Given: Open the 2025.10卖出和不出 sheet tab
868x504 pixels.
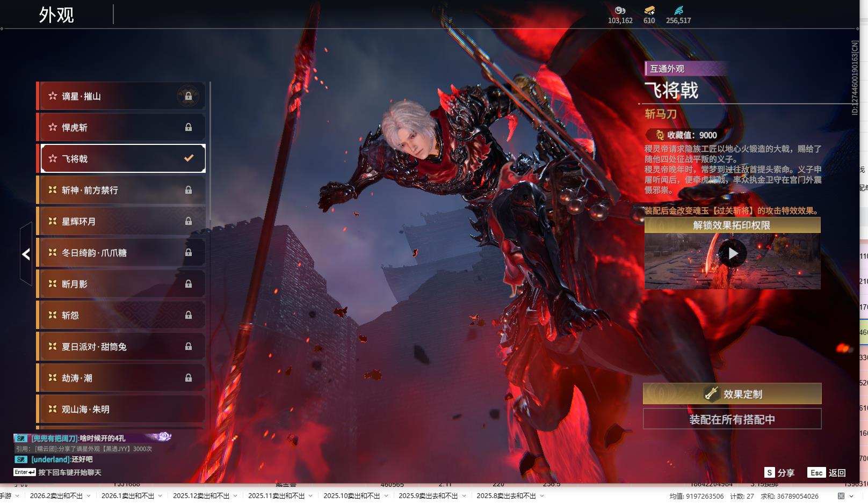Looking at the screenshot, I should point(351,496).
